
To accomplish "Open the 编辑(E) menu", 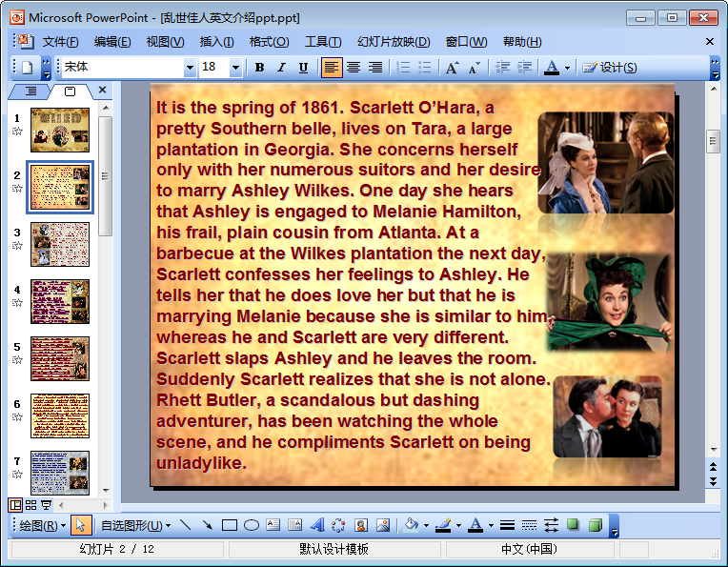I will (112, 42).
